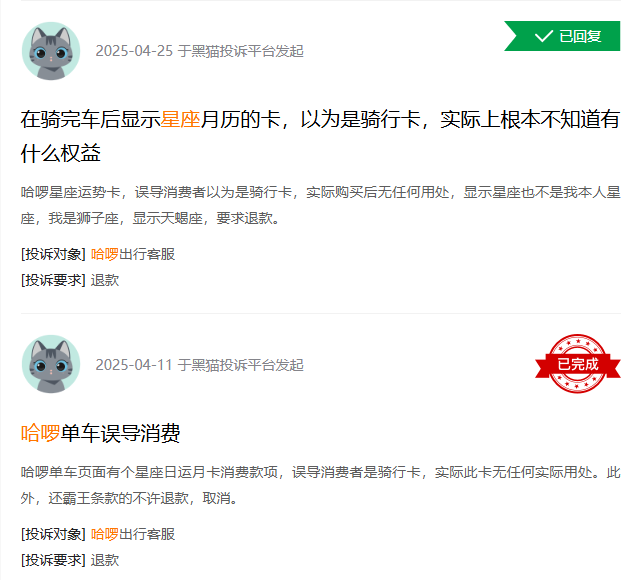The height and width of the screenshot is (580, 637).
Task: Click 退款 request in the first complaint
Action: click(105, 280)
